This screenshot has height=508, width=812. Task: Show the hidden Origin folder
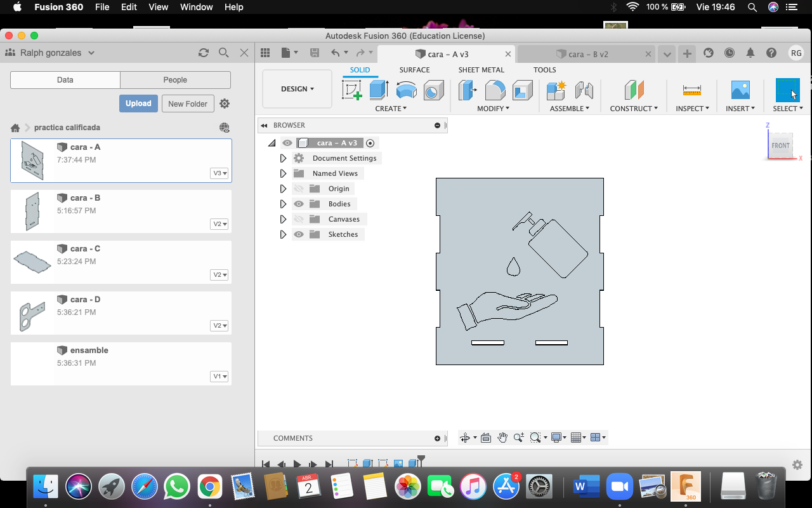click(x=299, y=189)
